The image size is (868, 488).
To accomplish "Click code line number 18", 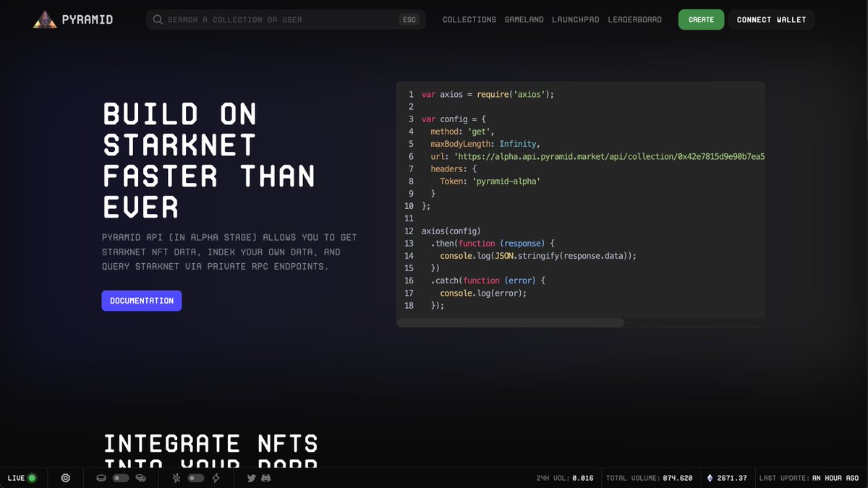I will pos(409,305).
